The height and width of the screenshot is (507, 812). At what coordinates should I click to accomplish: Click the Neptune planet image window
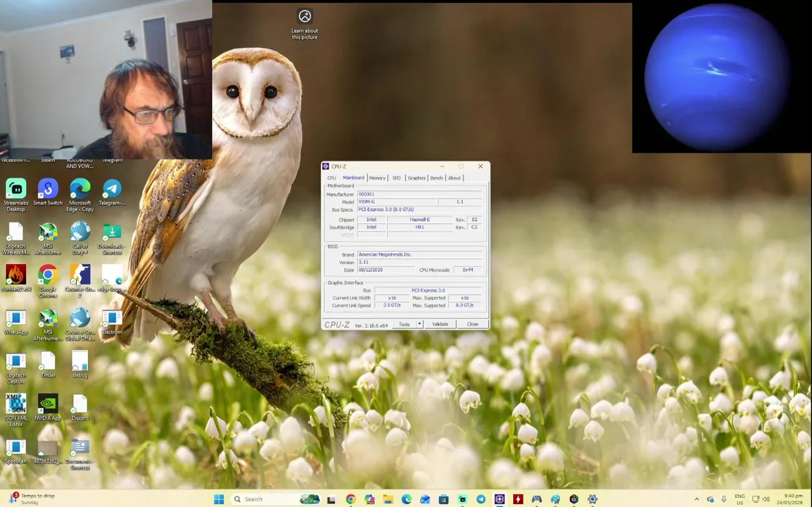(x=721, y=77)
